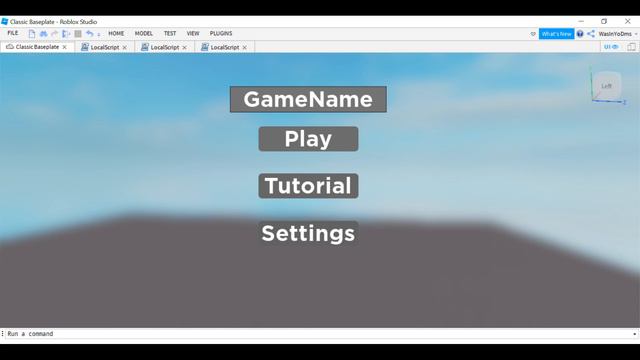Open the Find (binoculars) tool
The width and height of the screenshot is (640, 360).
point(43,34)
